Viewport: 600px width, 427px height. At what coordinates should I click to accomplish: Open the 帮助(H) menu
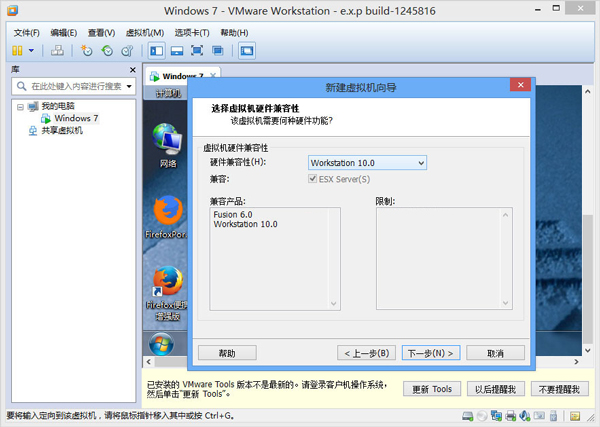click(x=234, y=33)
